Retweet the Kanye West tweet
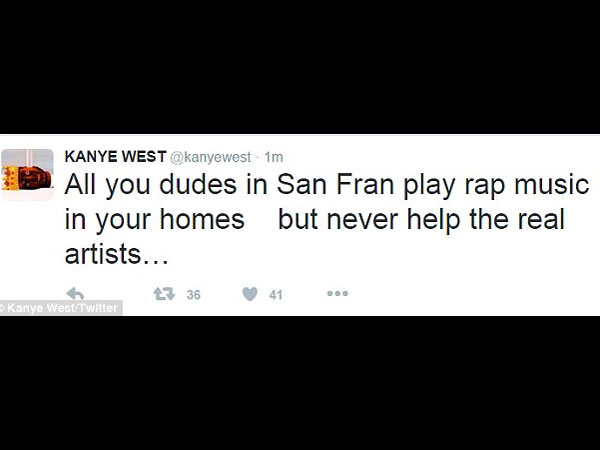Image resolution: width=600 pixels, height=450 pixels. point(159,294)
